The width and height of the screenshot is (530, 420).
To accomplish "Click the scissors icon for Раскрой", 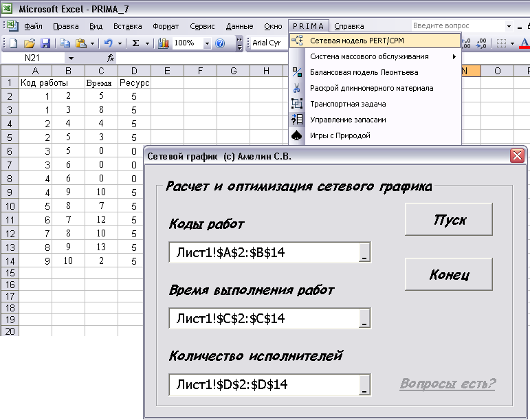I will coord(297,88).
